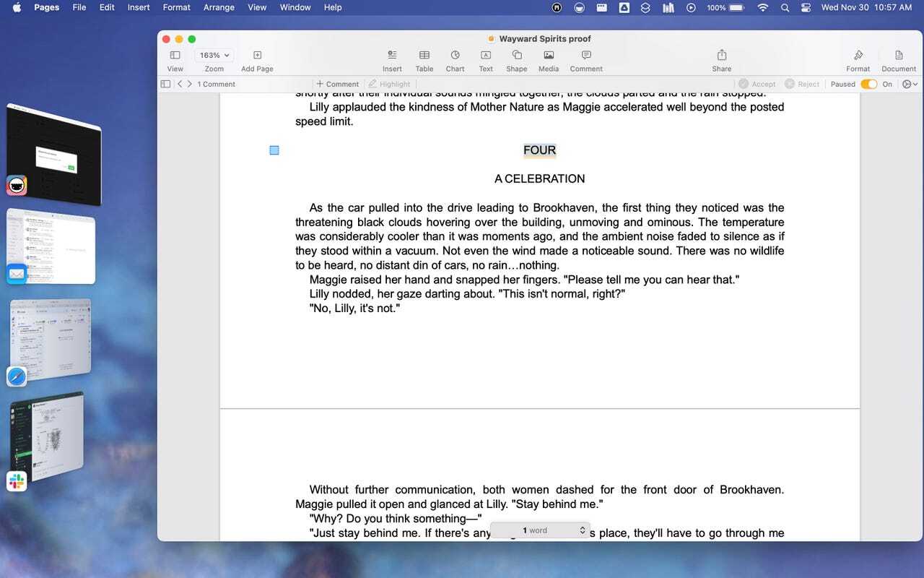
Task: Open the Media insertion menu
Action: pos(549,60)
